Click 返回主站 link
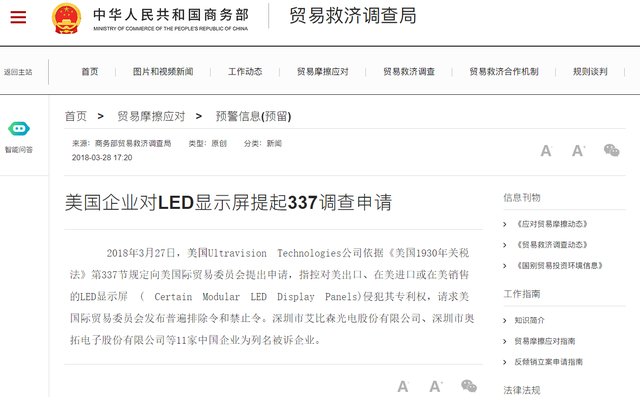The width and height of the screenshot is (640, 397). pyautogui.click(x=18, y=72)
